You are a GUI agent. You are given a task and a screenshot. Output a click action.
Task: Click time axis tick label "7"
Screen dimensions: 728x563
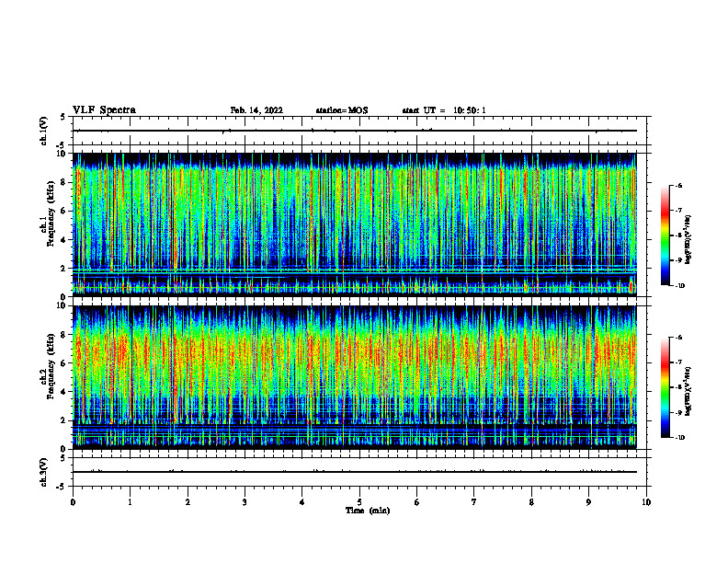point(474,502)
